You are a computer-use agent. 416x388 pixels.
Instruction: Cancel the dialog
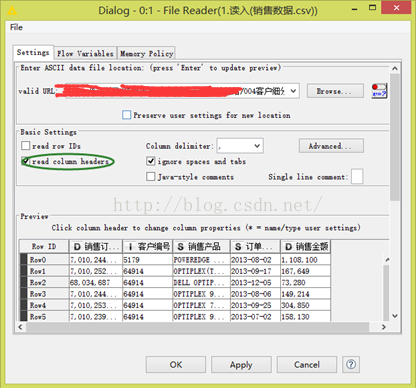(x=307, y=364)
